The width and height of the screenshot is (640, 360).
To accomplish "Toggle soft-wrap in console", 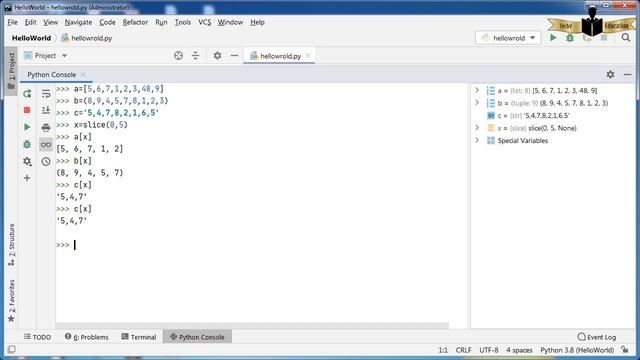I will 46,94.
